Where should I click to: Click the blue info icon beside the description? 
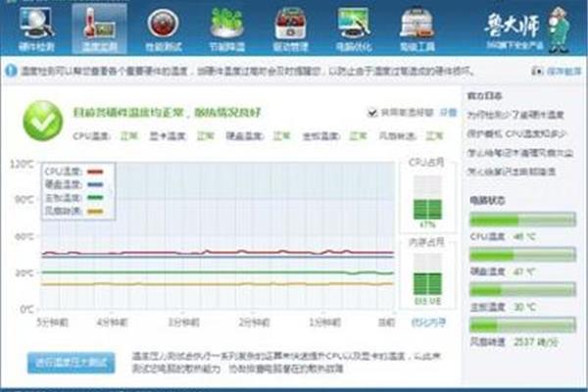pyautogui.click(x=11, y=71)
